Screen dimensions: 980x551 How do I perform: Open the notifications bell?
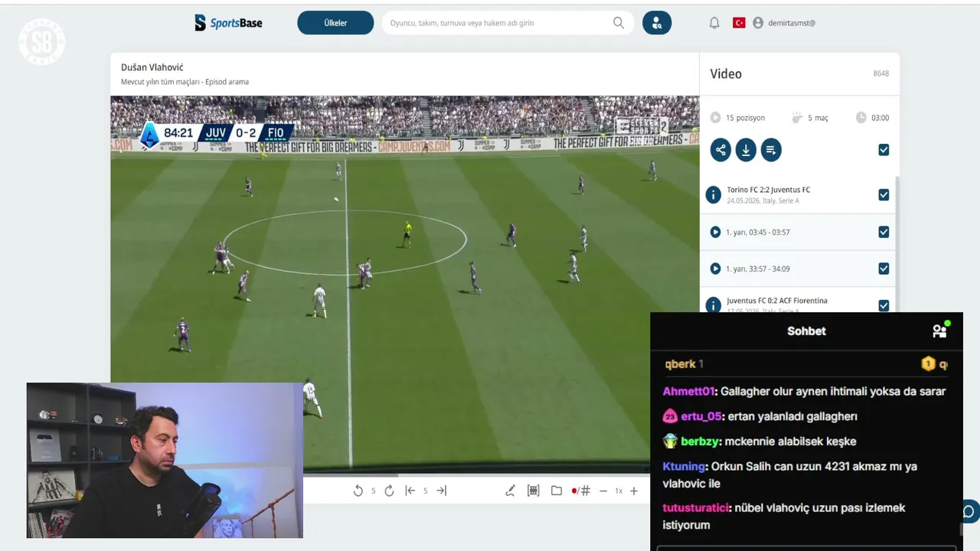[714, 23]
